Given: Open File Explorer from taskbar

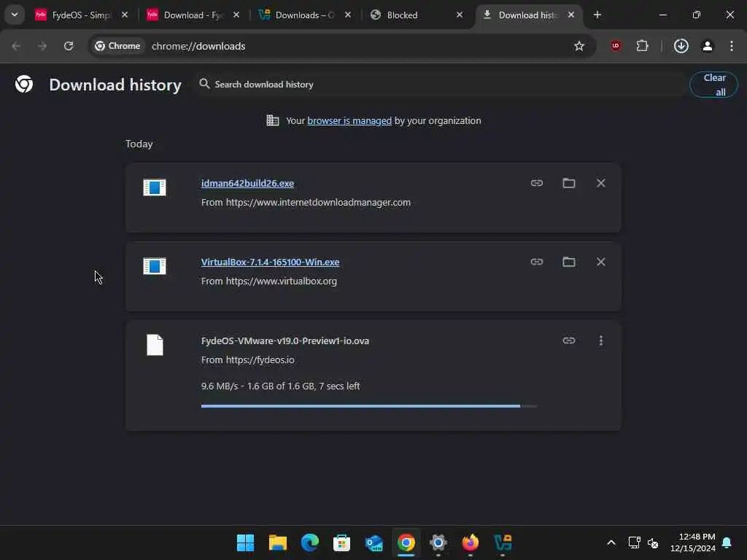Looking at the screenshot, I should tap(278, 542).
